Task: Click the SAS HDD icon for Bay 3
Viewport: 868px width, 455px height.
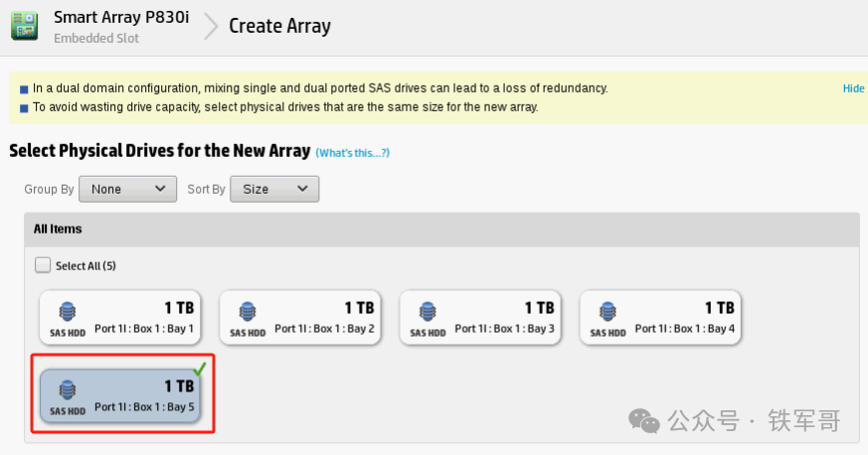Action: pos(428,312)
